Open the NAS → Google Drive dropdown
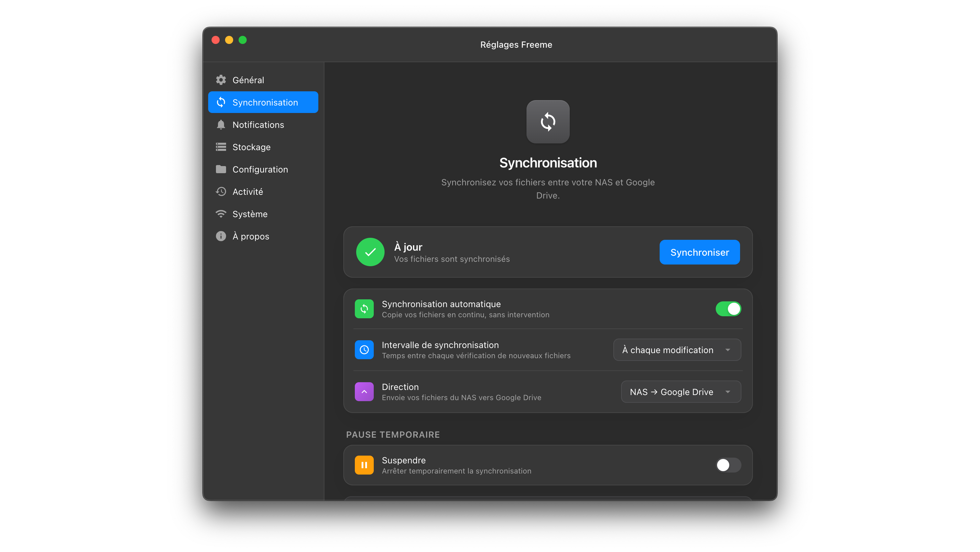 click(681, 392)
